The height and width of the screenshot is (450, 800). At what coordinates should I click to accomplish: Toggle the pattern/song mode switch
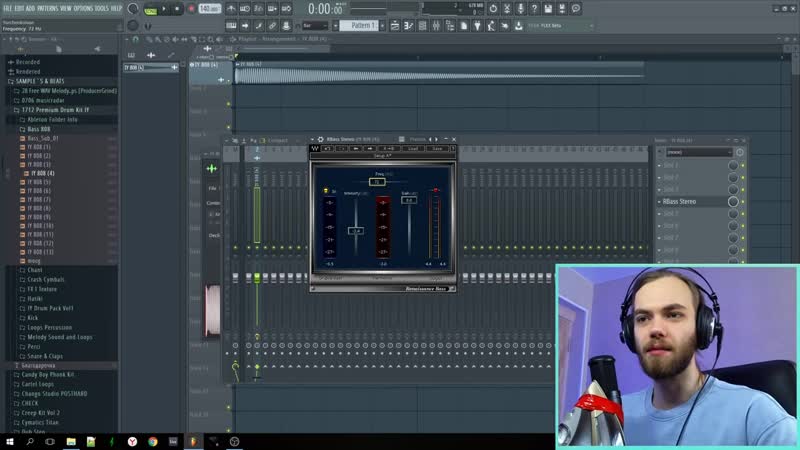click(x=149, y=9)
